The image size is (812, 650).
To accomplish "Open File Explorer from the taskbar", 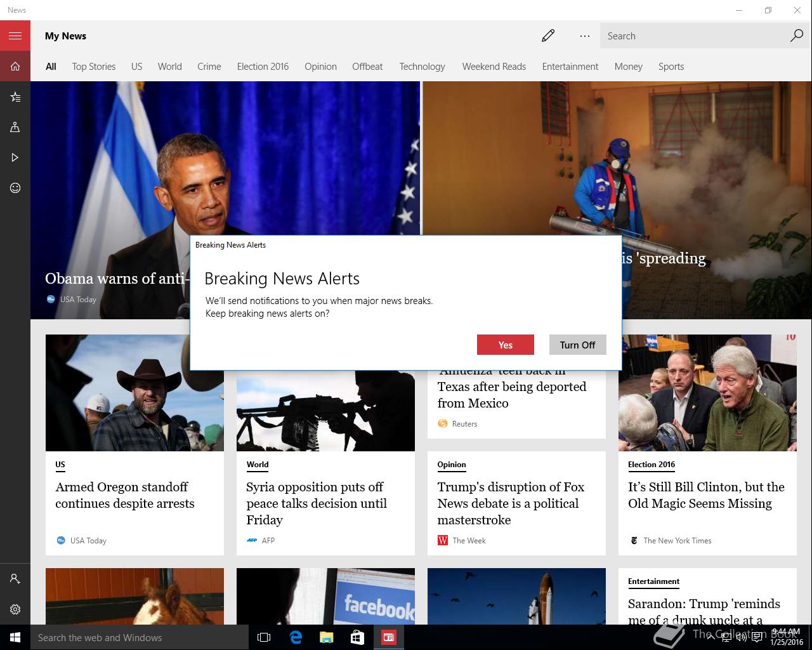I will pos(327,637).
